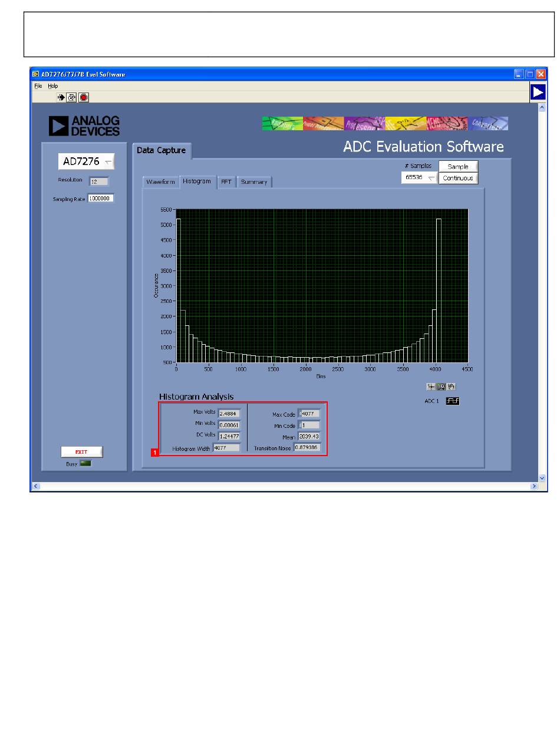Click the Resolution value field

click(x=99, y=182)
